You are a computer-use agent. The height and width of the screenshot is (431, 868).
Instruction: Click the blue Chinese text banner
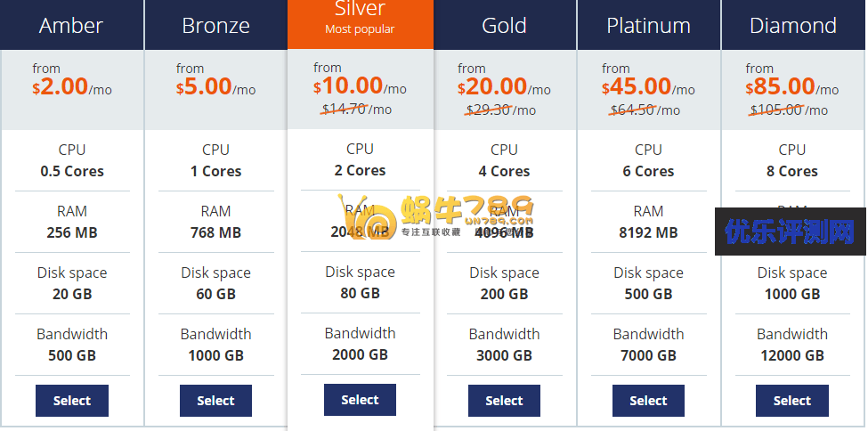pos(791,232)
